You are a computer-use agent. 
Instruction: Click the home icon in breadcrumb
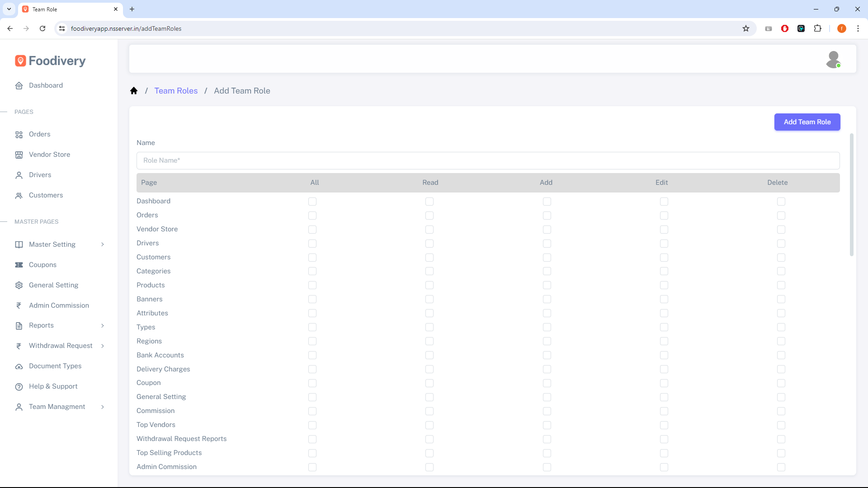tap(134, 91)
